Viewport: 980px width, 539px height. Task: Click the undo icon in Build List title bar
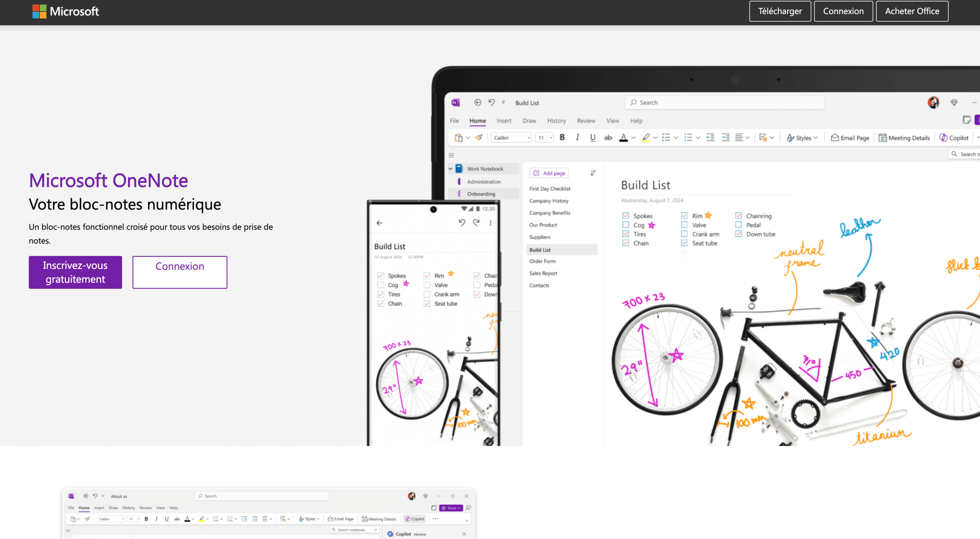click(x=491, y=102)
